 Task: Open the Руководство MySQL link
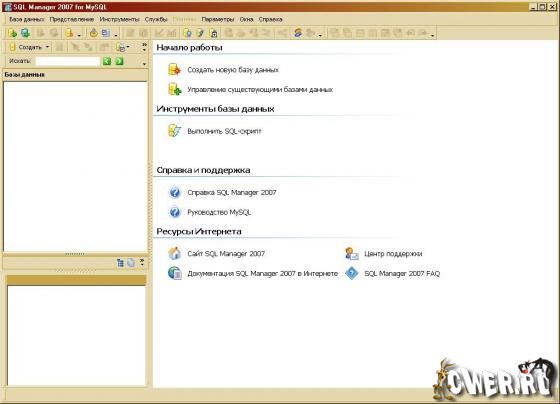coord(219,212)
